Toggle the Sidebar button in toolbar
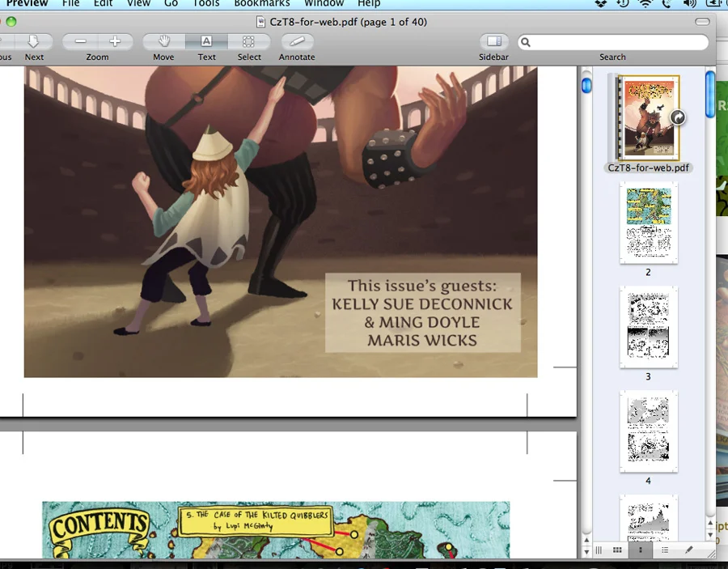This screenshot has height=569, width=728. [494, 41]
